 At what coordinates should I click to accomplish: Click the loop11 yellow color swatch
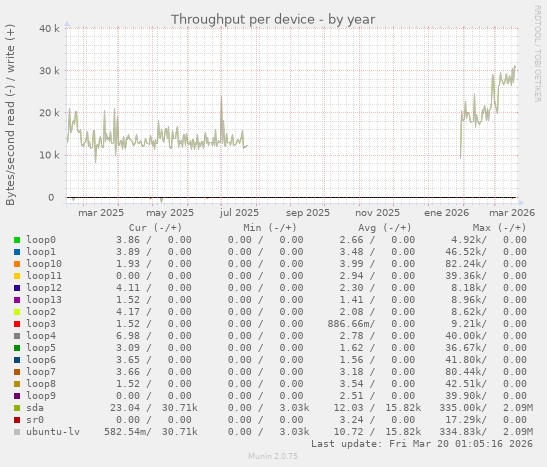17,276
